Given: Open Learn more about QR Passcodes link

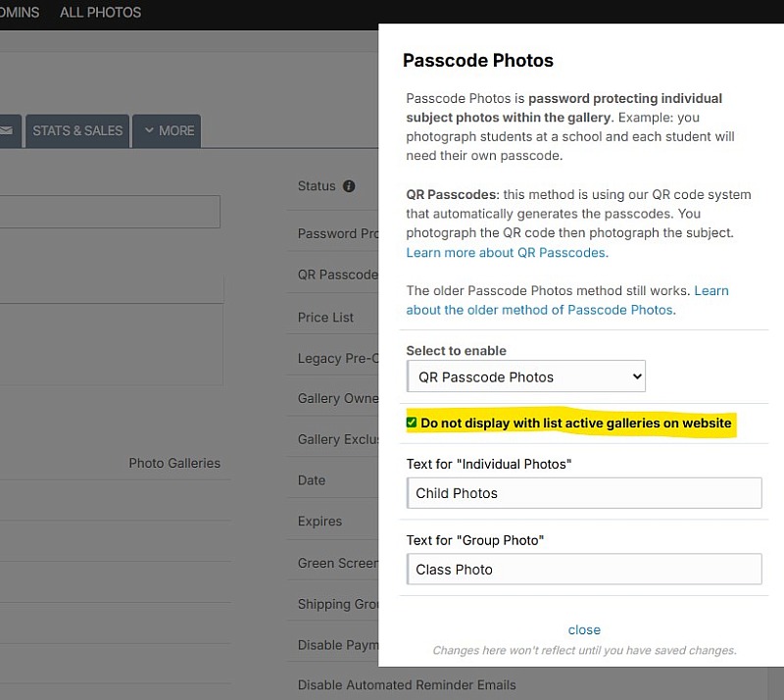Looking at the screenshot, I should coord(507,253).
